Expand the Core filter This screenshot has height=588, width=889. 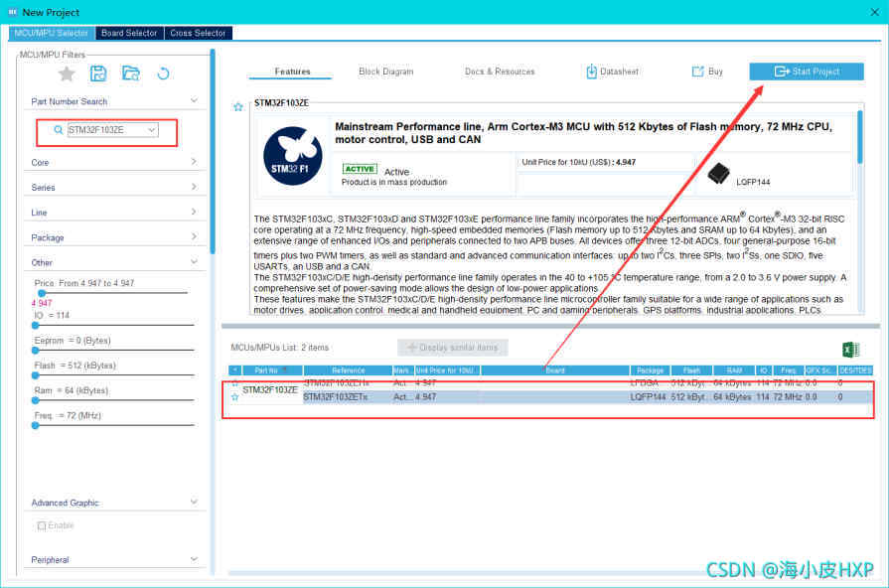[x=194, y=162]
